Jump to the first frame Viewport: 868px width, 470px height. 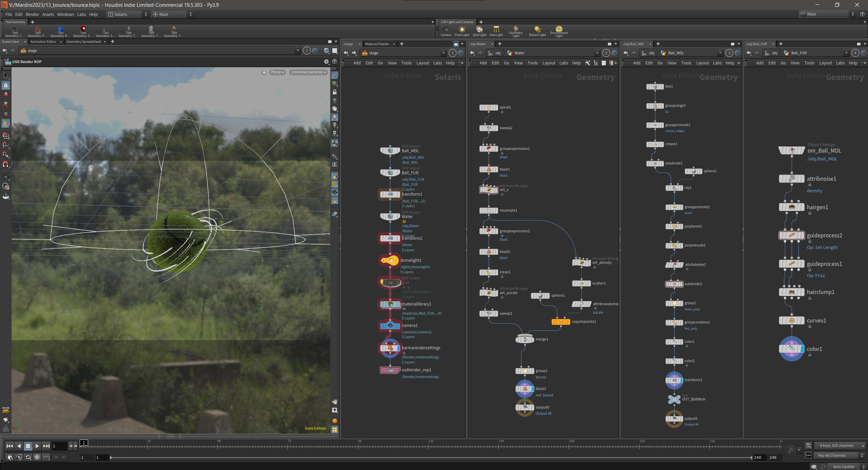pos(10,446)
